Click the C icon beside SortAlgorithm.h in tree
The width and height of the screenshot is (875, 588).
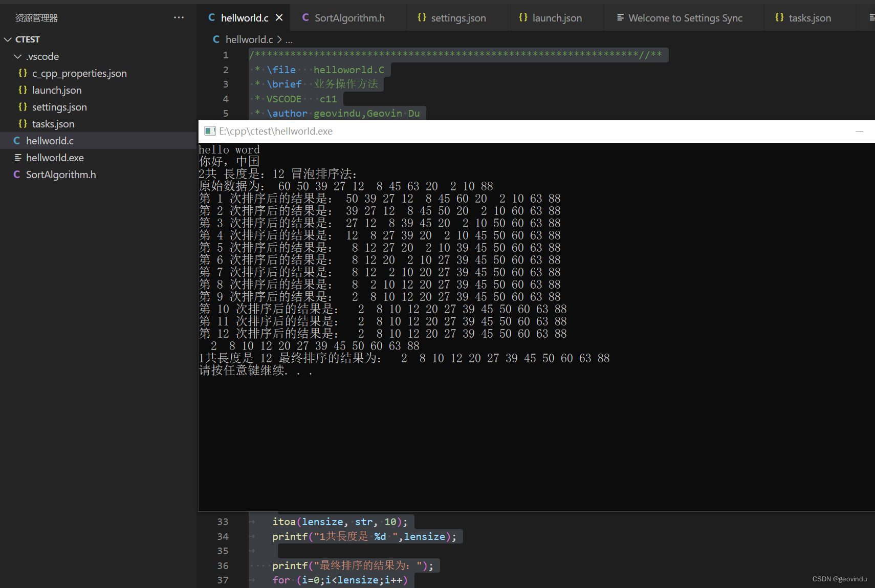pyautogui.click(x=17, y=175)
